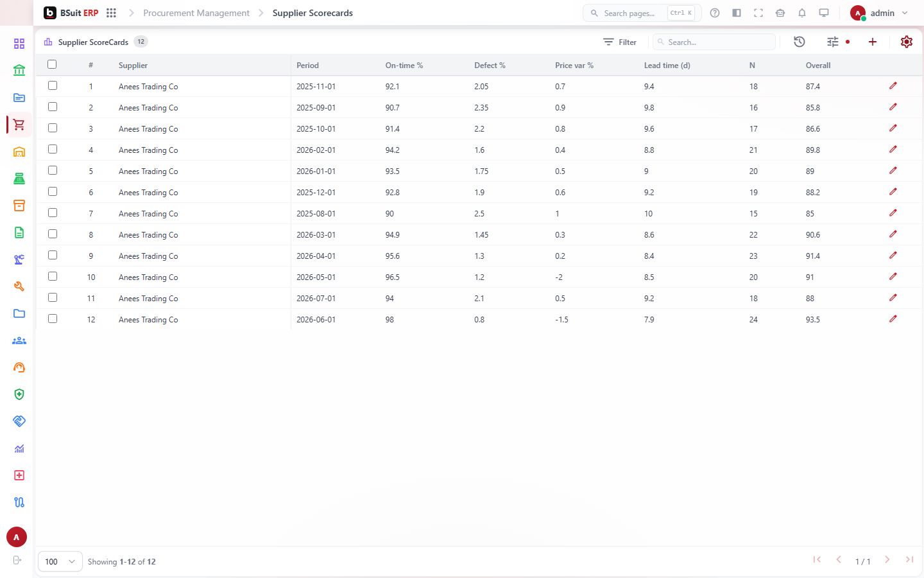Open the bank building icon in sidebar
This screenshot has height=578, width=924.
(x=19, y=71)
